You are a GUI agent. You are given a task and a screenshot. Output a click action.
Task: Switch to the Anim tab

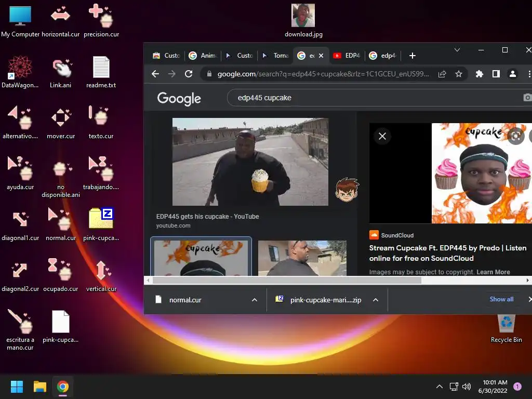pyautogui.click(x=203, y=55)
